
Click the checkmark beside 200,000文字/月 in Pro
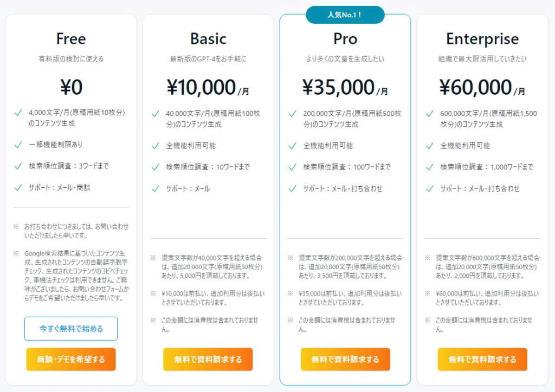point(292,114)
